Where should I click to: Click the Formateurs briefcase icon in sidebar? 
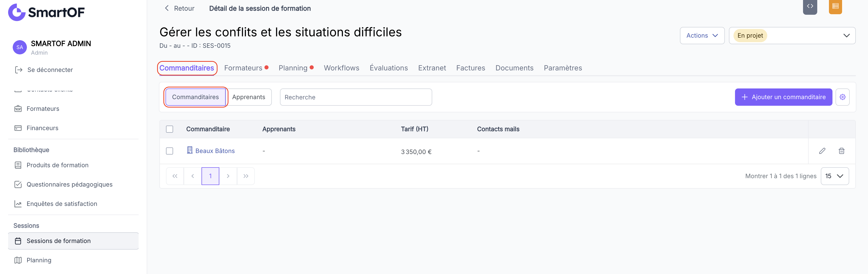click(x=18, y=109)
